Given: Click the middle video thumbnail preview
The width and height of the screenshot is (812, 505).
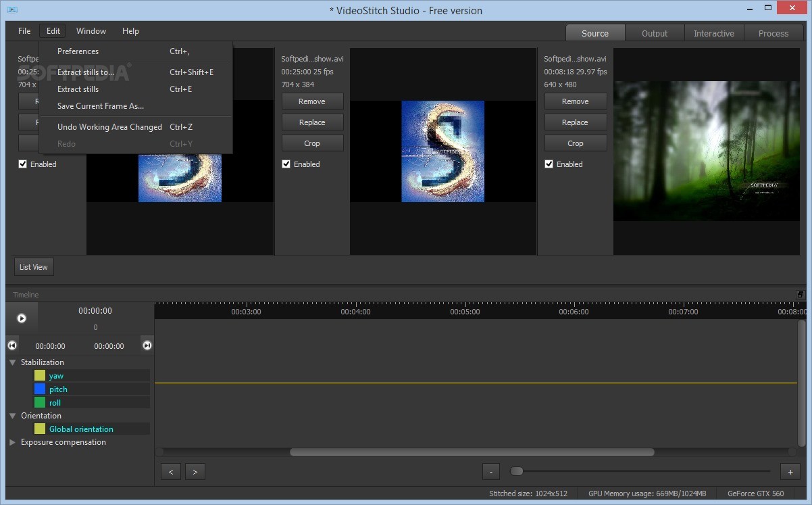Looking at the screenshot, I should (x=443, y=151).
